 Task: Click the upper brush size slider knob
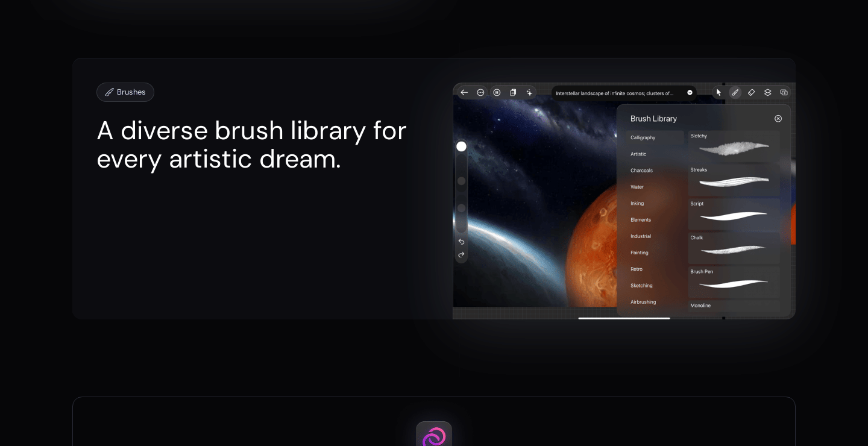point(461,181)
